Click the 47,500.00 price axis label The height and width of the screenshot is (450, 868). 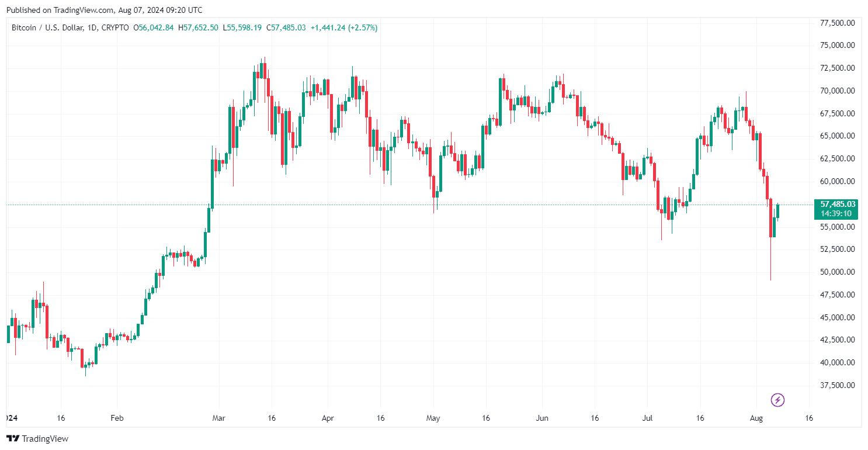coord(838,295)
